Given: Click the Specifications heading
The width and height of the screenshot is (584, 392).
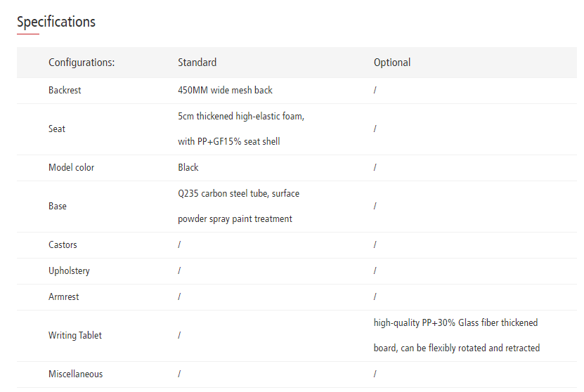Looking at the screenshot, I should pyautogui.click(x=56, y=22).
